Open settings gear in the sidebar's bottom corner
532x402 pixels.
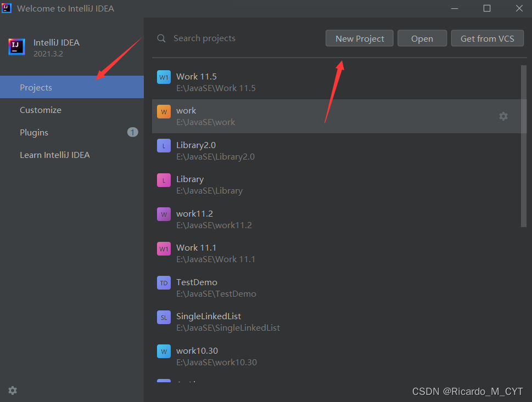click(13, 390)
